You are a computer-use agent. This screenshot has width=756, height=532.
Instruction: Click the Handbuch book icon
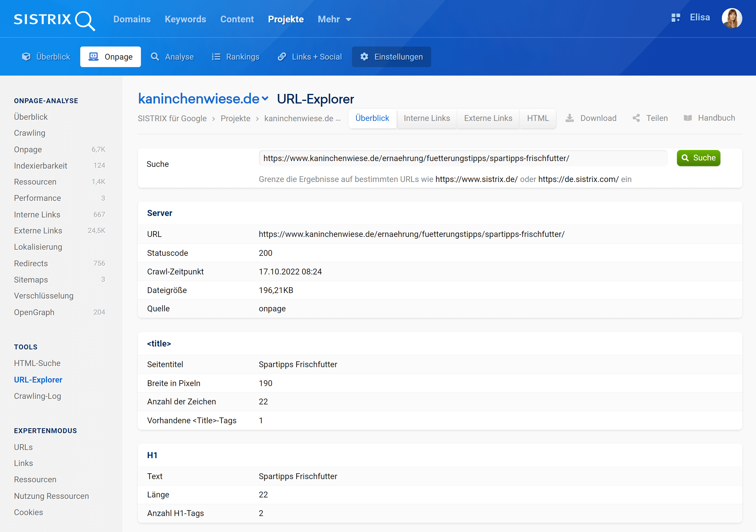pyautogui.click(x=688, y=118)
